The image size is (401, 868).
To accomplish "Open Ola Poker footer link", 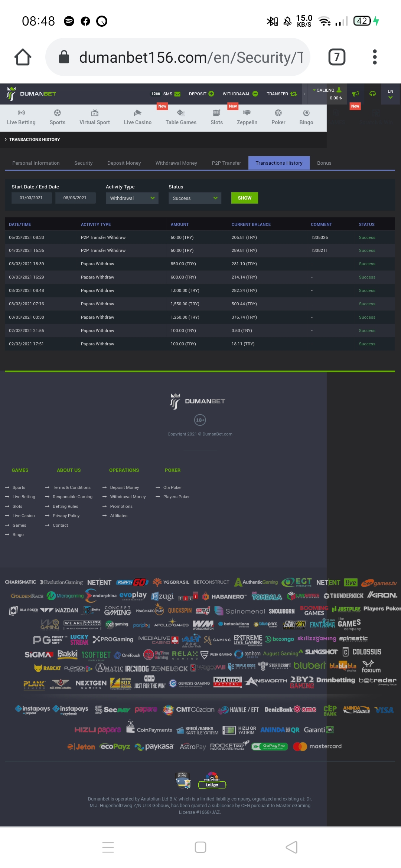I will pyautogui.click(x=173, y=487).
